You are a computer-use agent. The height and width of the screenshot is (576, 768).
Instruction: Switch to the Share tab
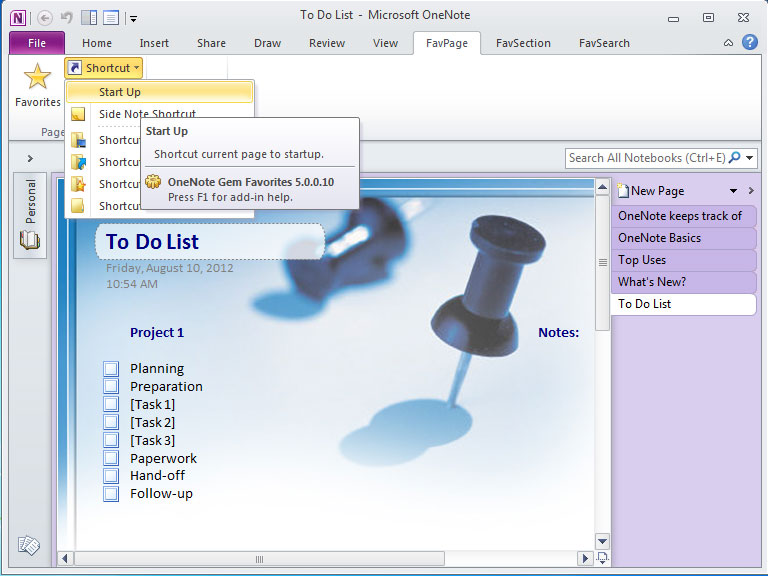click(211, 43)
